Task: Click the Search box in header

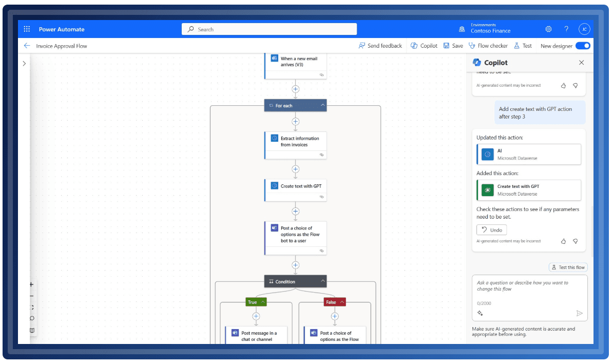Action: (269, 29)
